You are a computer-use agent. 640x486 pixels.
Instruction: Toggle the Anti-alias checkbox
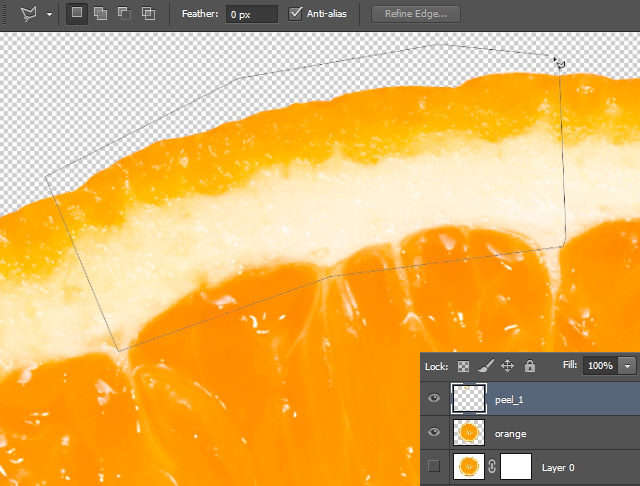point(295,13)
